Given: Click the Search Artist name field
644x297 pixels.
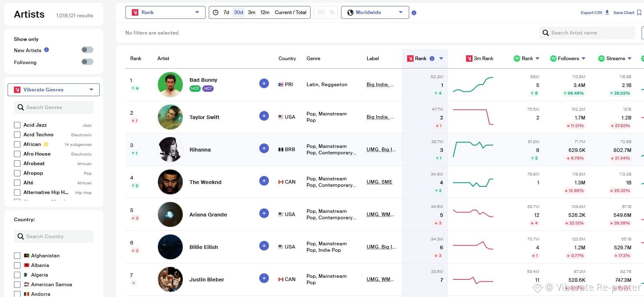Looking at the screenshot, I should point(587,33).
